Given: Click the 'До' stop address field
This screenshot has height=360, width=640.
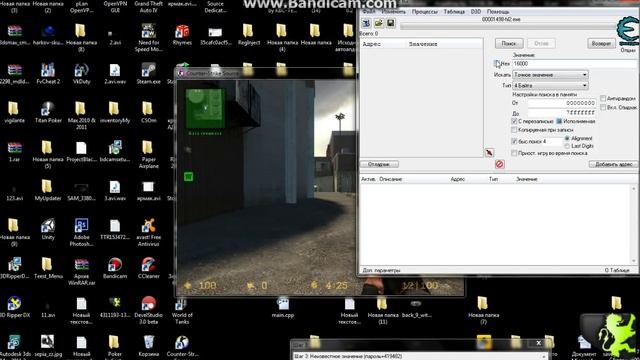Looking at the screenshot, I should tap(562, 113).
